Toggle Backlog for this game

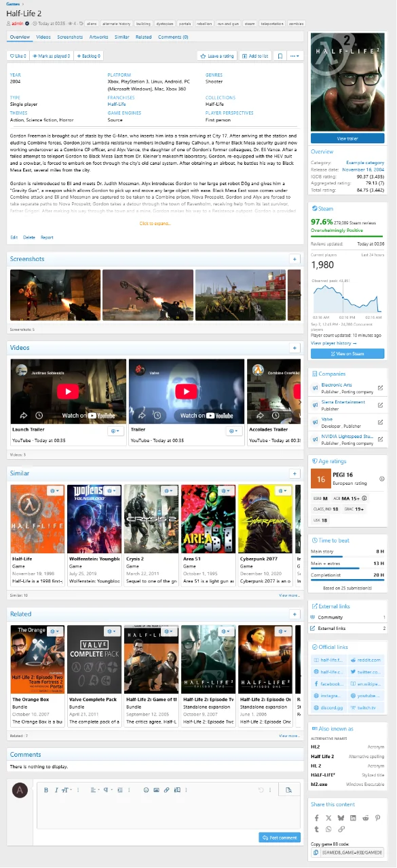(88, 56)
